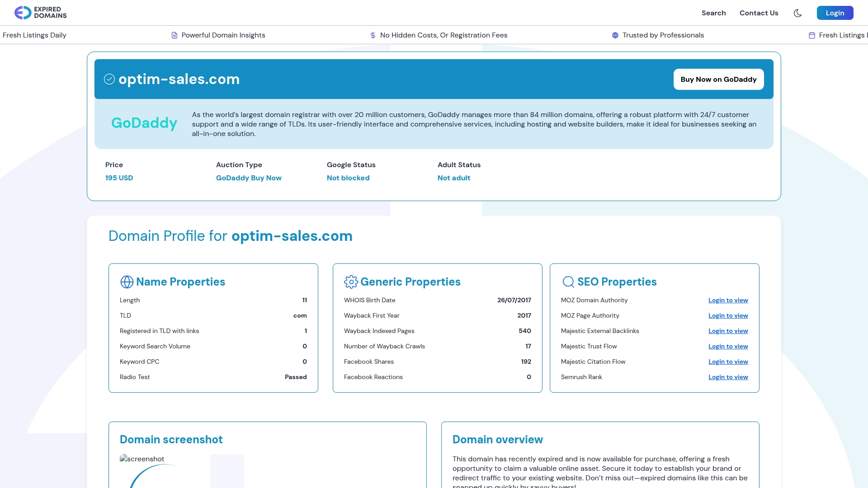View MOZ Domain Authority via Login to view

coord(728,300)
